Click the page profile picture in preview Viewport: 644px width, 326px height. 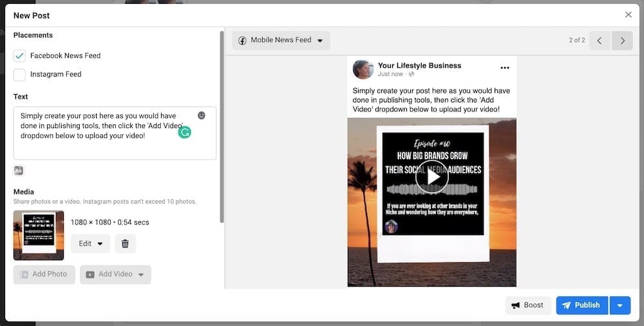[363, 69]
